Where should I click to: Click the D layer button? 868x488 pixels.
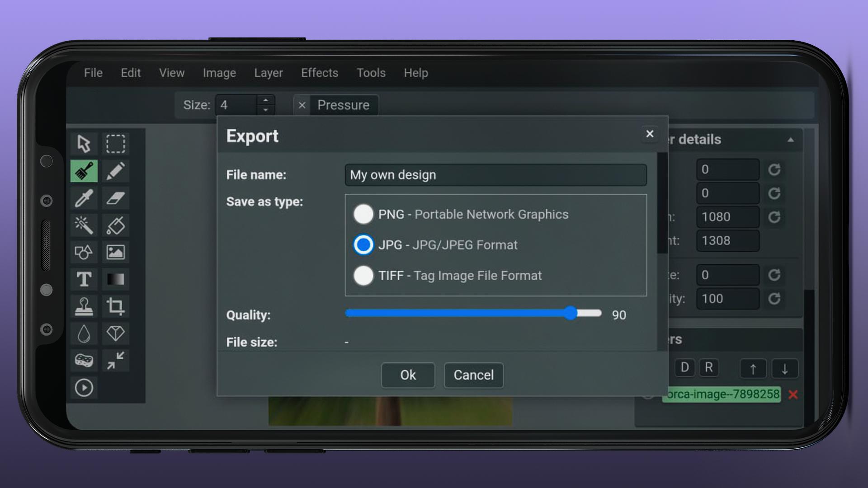(x=685, y=368)
